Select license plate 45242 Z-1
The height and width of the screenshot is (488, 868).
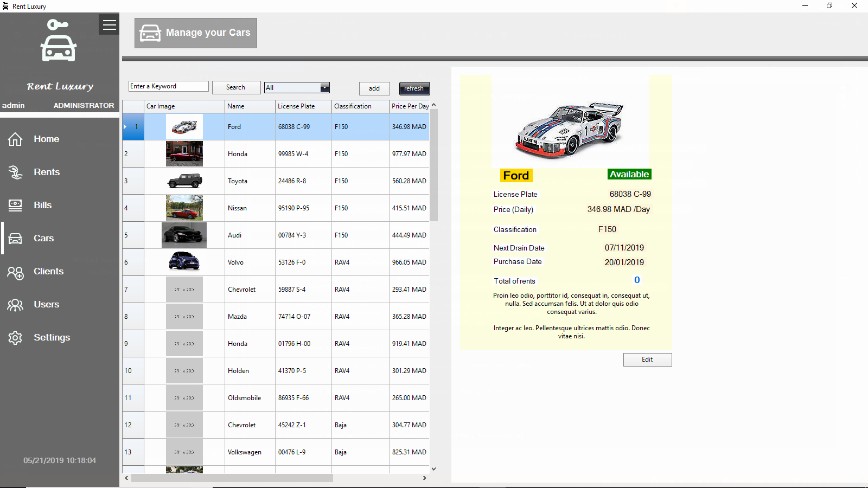(x=304, y=425)
